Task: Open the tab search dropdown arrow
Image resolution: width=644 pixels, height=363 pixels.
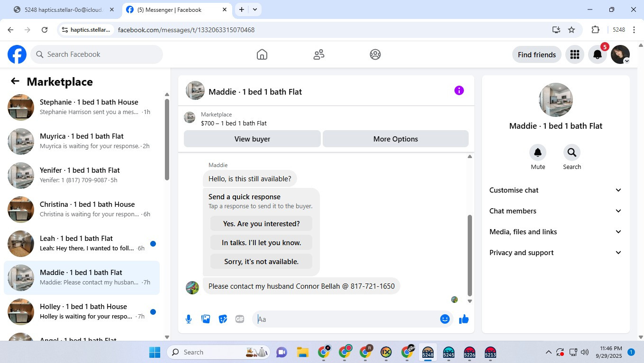Action: (x=255, y=9)
